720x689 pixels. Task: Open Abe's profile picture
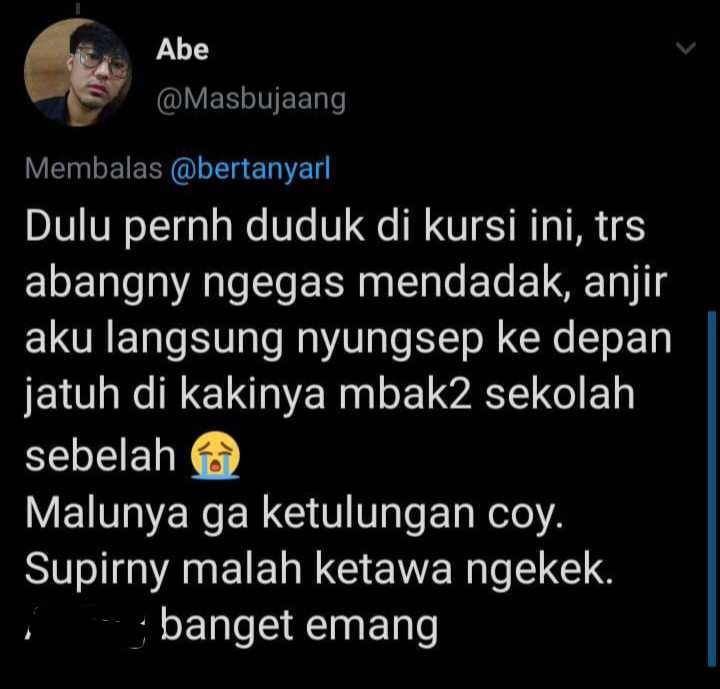(78, 72)
